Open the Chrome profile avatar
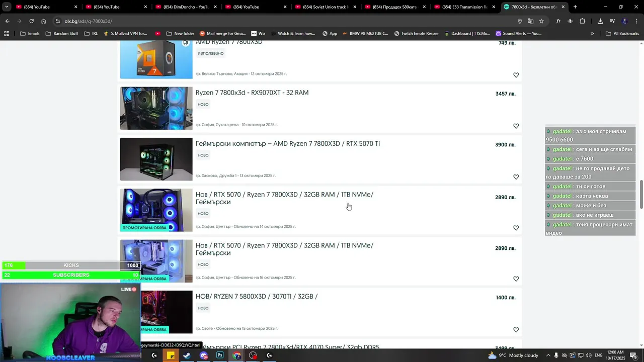 [624, 21]
